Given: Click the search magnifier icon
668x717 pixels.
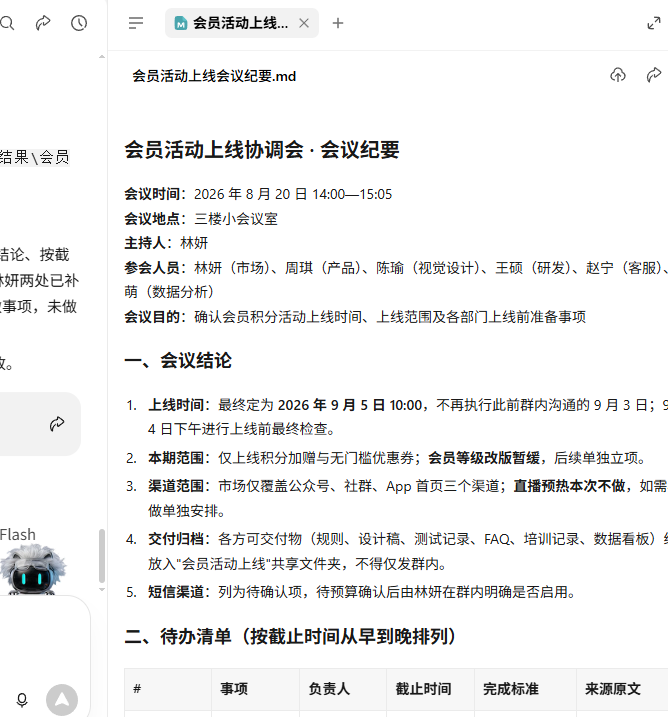Looking at the screenshot, I should point(7,23).
